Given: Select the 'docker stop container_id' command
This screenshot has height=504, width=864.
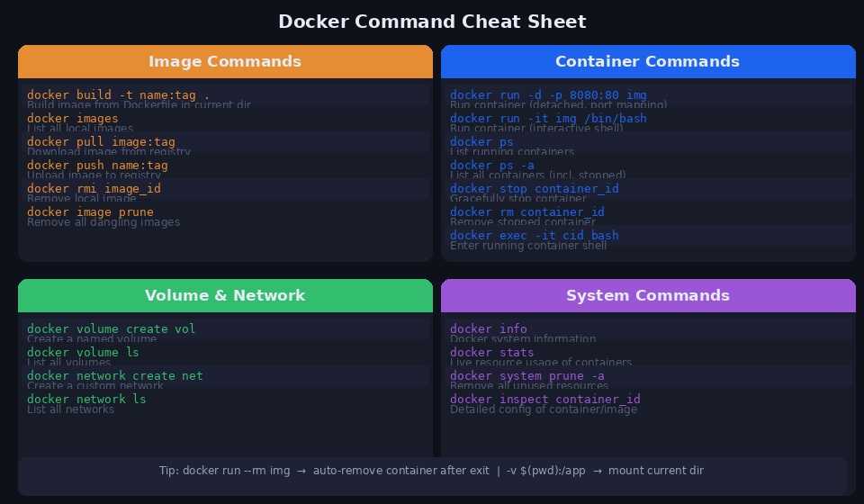Looking at the screenshot, I should pyautogui.click(x=534, y=189).
